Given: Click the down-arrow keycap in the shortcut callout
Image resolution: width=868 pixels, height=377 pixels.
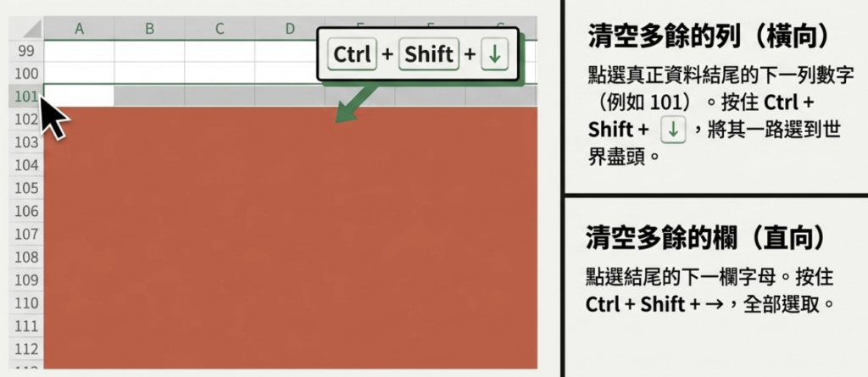Looking at the screenshot, I should click(496, 55).
